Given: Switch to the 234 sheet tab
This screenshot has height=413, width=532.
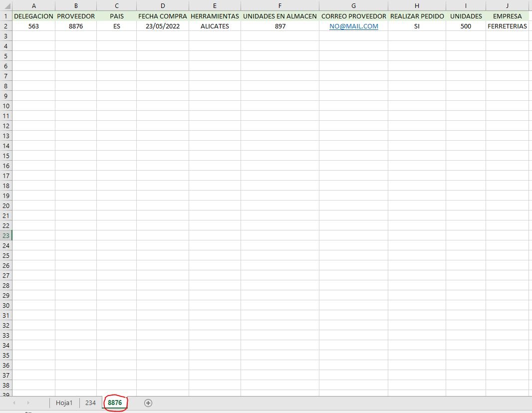Looking at the screenshot, I should tap(90, 403).
